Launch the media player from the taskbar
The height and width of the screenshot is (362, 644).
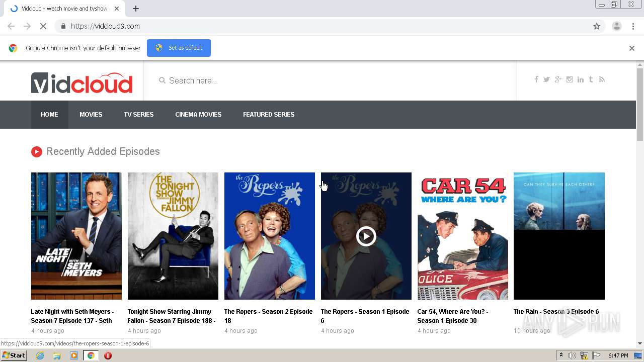[x=74, y=355]
